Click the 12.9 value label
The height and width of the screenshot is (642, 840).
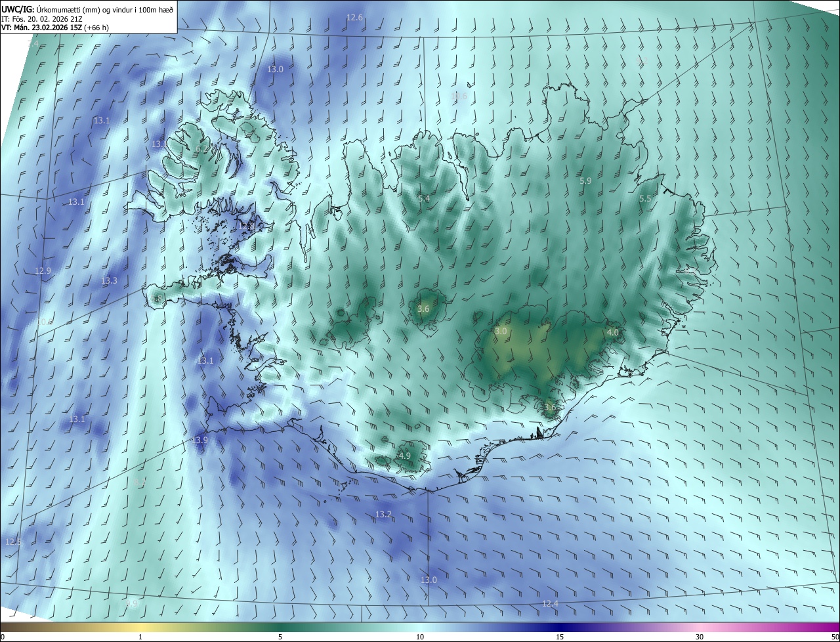43,271
